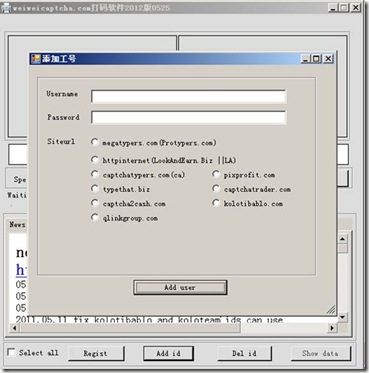Click the Username input field
Image resolution: width=369 pixels, height=373 pixels.
188,96
